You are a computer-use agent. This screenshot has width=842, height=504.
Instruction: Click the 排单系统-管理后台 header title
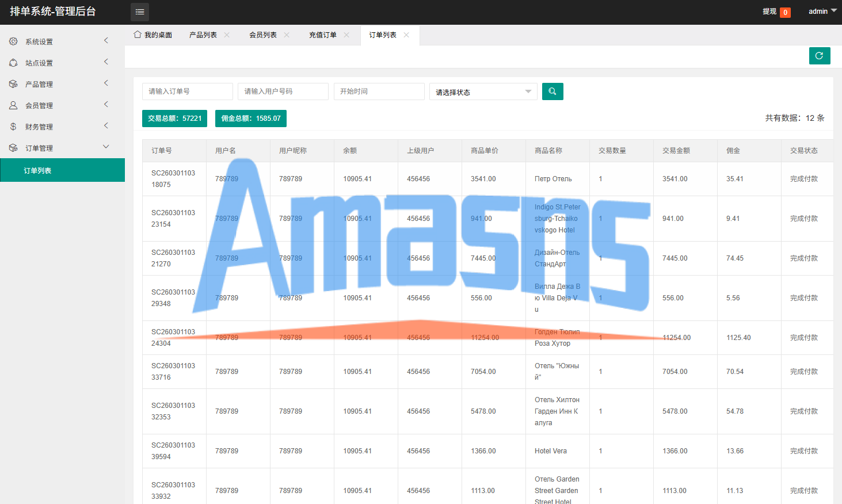[53, 12]
